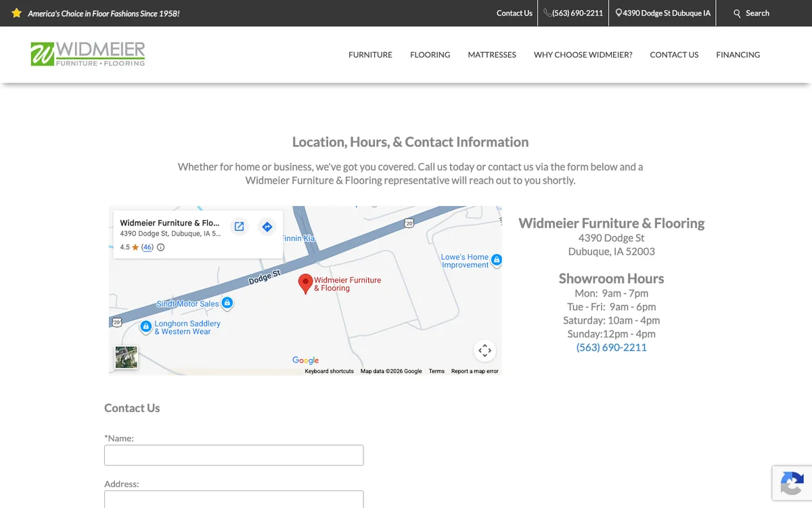Click the Widmeier Furniture Flooring logo
This screenshot has width=812, height=508.
[x=88, y=54]
